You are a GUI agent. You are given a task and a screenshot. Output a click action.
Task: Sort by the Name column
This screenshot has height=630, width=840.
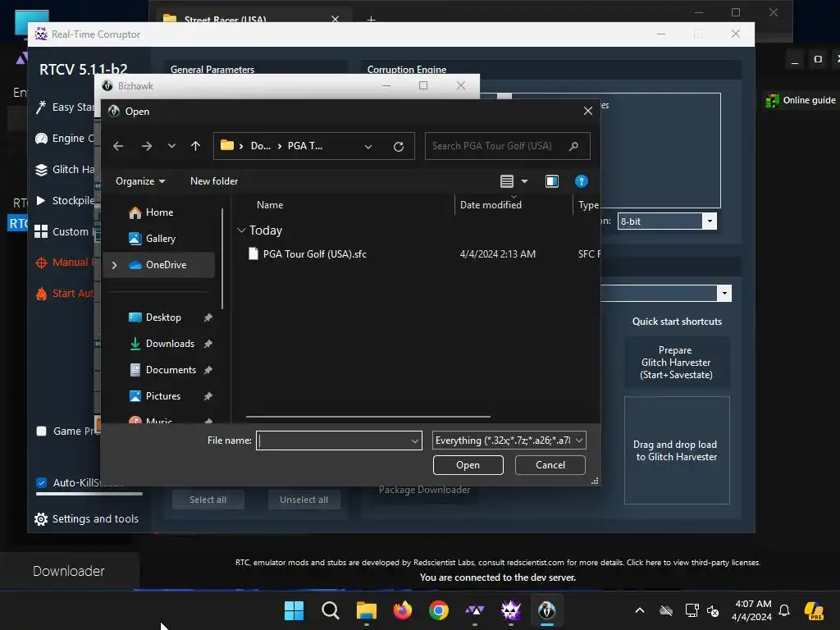click(269, 204)
